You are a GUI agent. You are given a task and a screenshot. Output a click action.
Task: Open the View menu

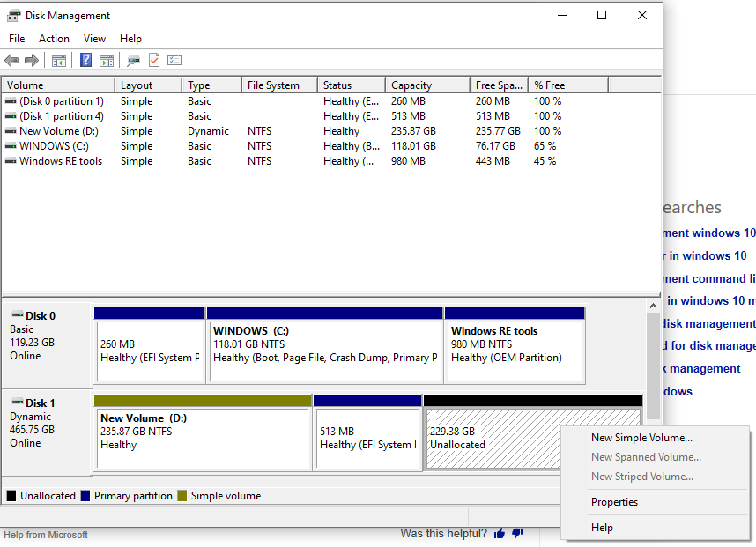pos(94,39)
